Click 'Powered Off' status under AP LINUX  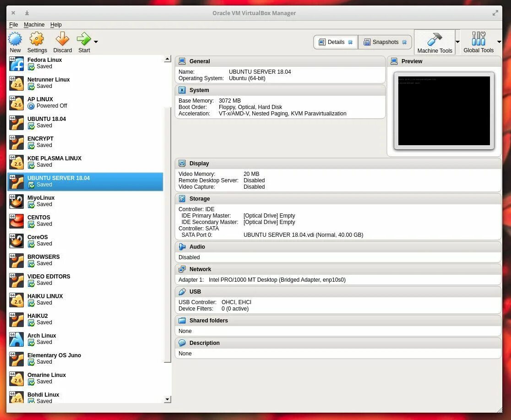51,106
